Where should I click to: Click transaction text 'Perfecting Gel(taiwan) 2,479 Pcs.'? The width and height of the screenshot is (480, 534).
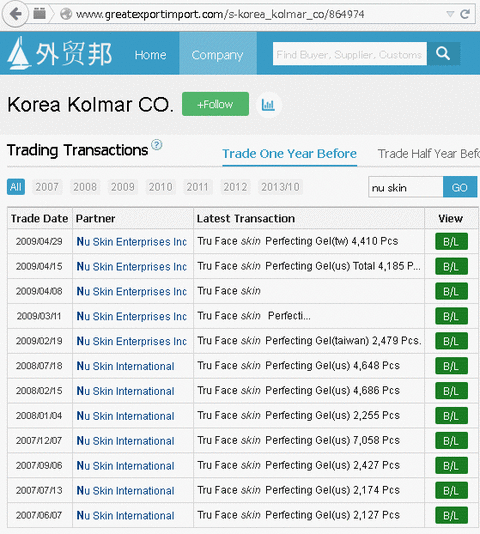point(343,341)
